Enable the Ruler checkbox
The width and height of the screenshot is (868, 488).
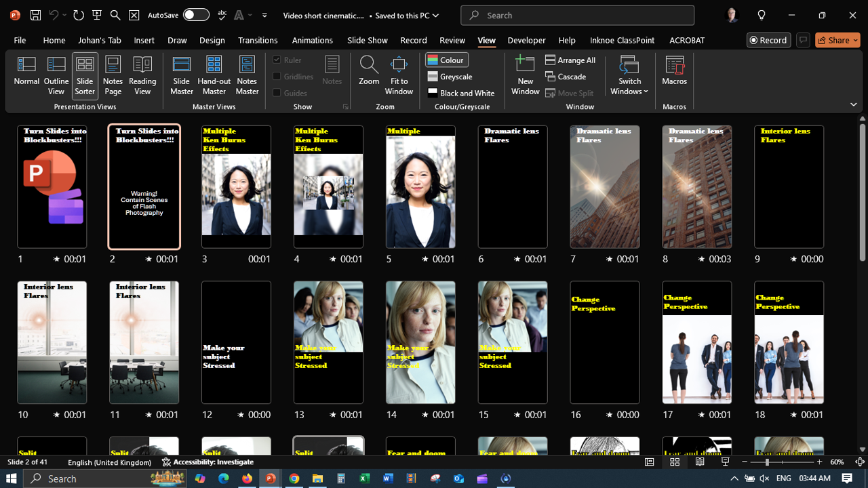(277, 60)
